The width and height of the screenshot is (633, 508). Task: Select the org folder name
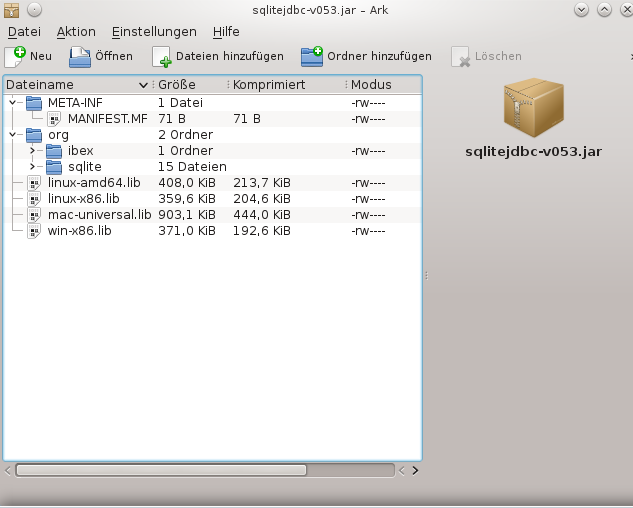pos(58,135)
